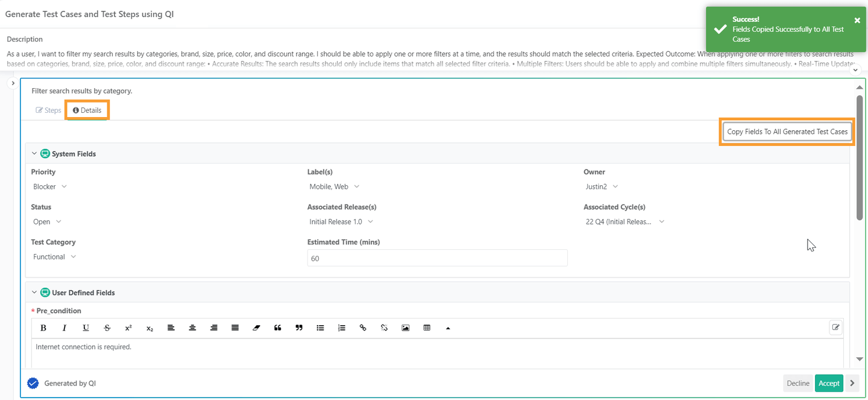The image size is (868, 400).
Task: Select the strikethrough formatting icon
Action: (107, 328)
